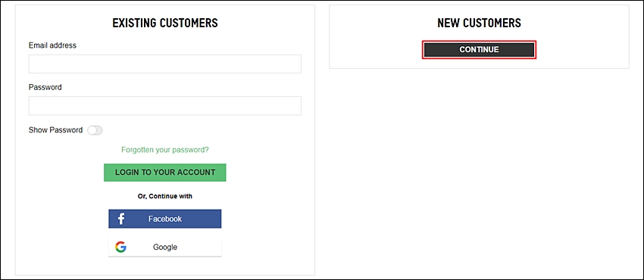Click the Google "G" logo icon
The width and height of the screenshot is (644, 280).
tap(120, 247)
